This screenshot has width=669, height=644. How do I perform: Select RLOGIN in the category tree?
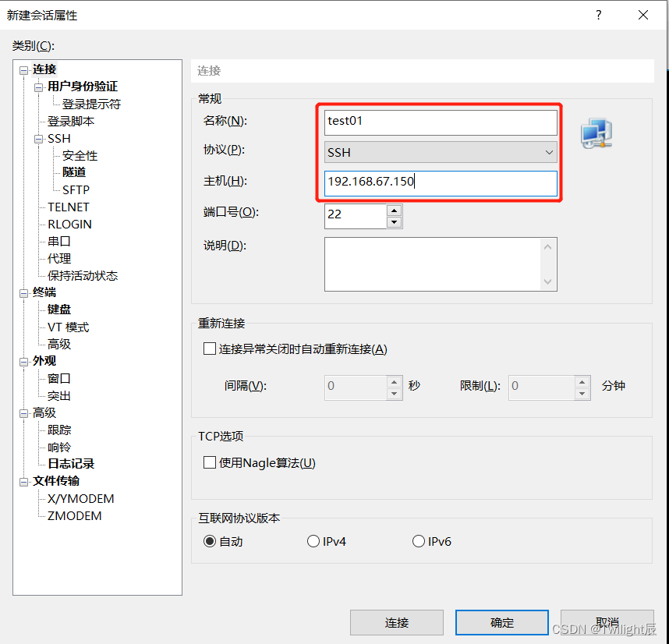click(69, 225)
